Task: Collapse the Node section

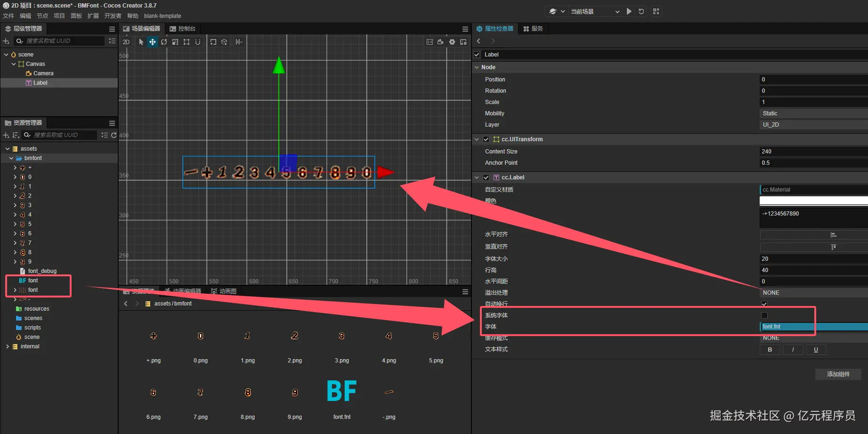Action: 477,67
